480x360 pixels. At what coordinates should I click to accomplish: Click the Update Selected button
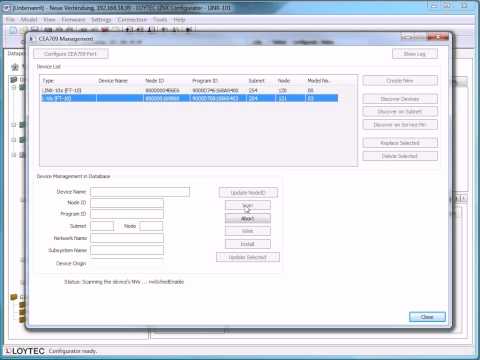(x=248, y=257)
